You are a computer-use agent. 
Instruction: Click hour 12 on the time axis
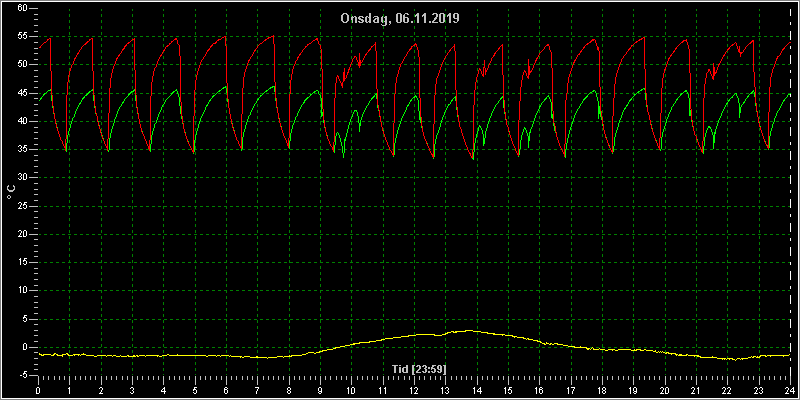[x=414, y=391]
